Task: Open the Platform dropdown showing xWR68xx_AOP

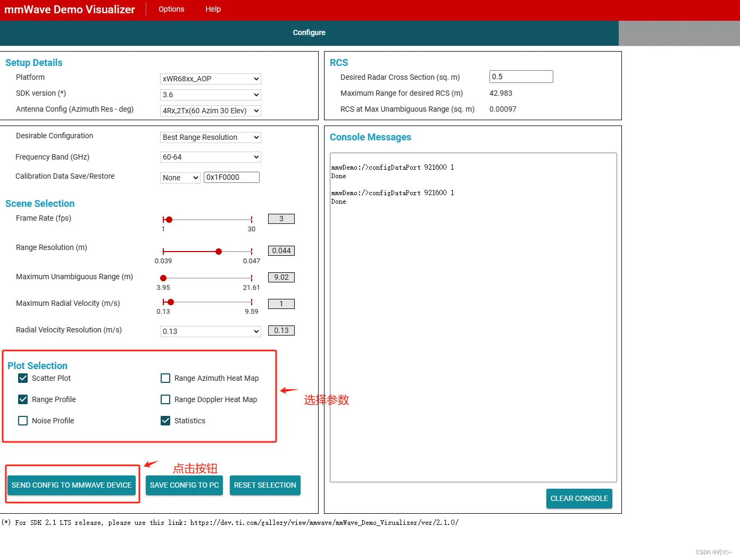Action: tap(211, 79)
